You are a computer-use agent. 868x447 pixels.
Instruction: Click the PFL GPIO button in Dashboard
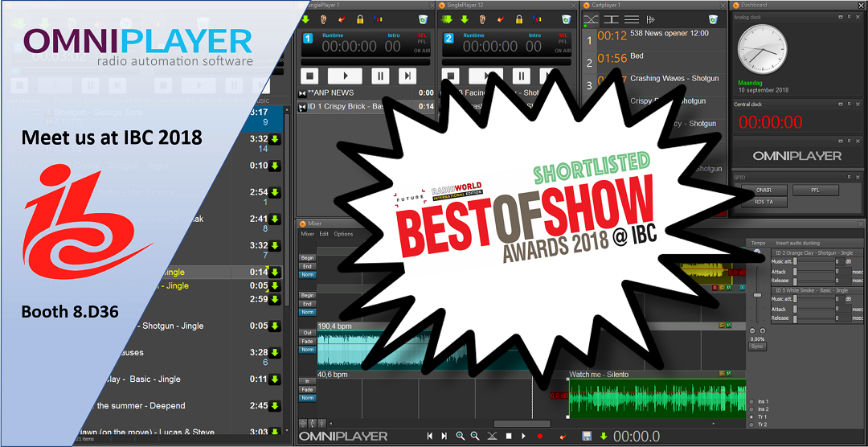816,191
